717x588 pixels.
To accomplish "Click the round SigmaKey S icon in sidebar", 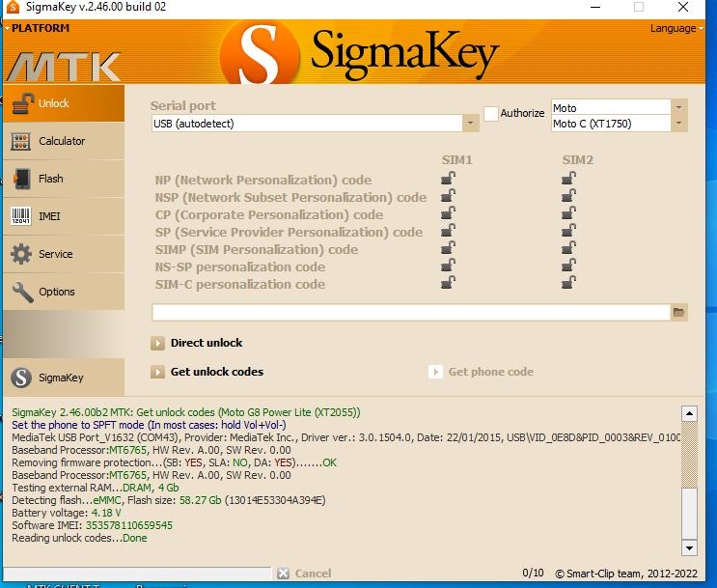I will [21, 378].
